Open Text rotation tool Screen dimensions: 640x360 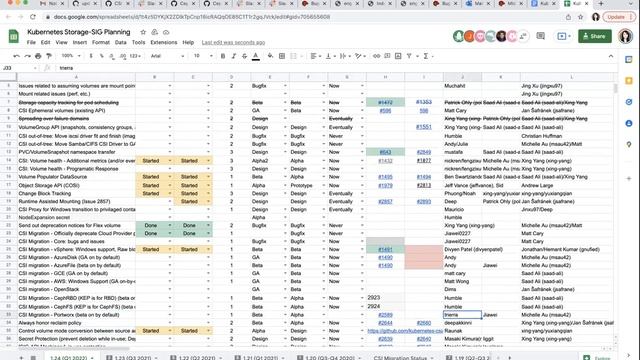pyautogui.click(x=358, y=56)
